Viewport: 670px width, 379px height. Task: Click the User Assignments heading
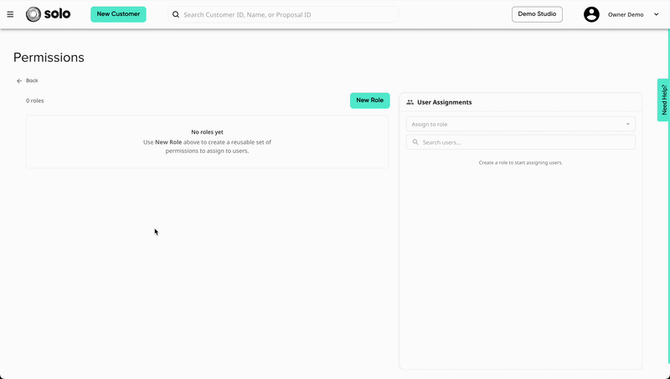(x=444, y=102)
